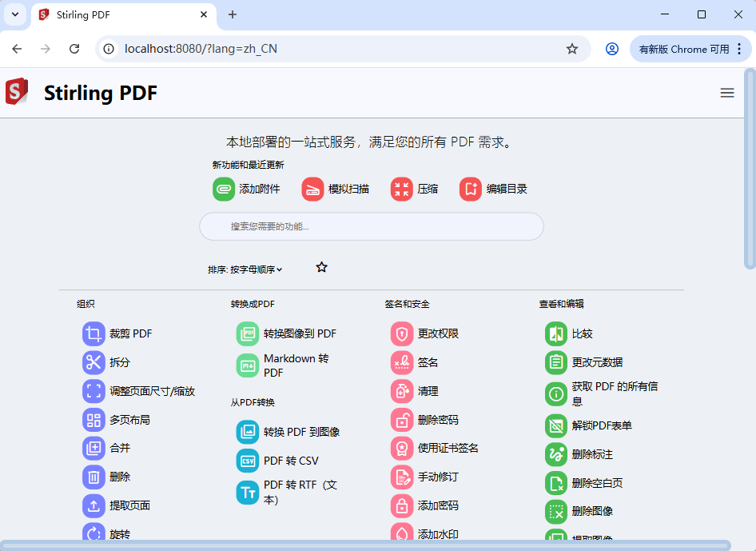Image resolution: width=756 pixels, height=551 pixels.
Task: Open a new browser tab
Action: (233, 14)
